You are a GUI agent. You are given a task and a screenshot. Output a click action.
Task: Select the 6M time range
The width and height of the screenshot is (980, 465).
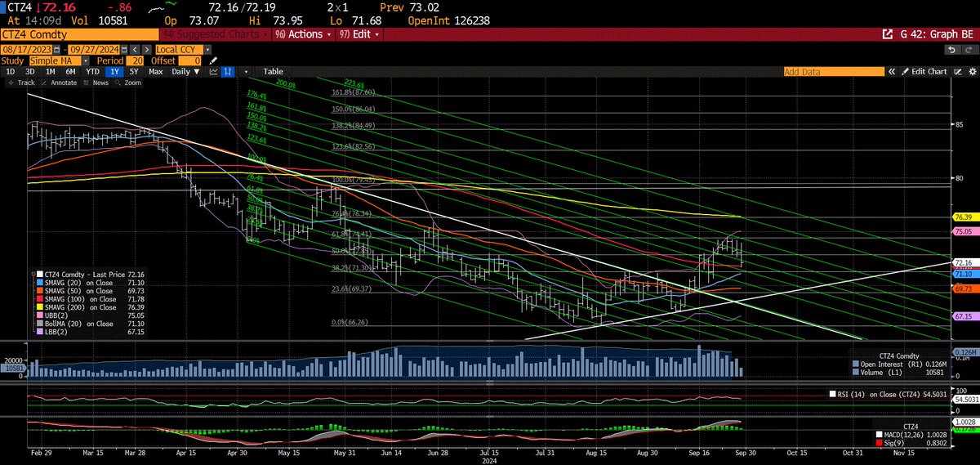[70, 72]
